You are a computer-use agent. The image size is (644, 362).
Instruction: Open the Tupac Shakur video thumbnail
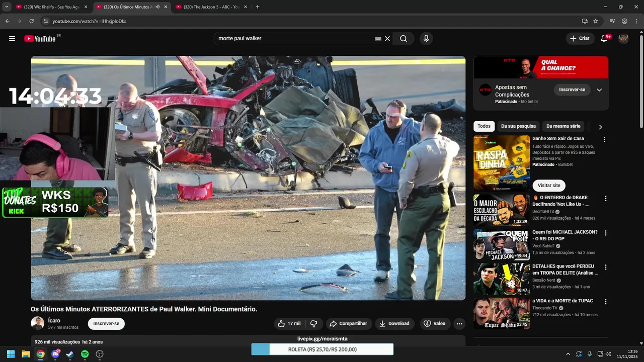pos(502,313)
